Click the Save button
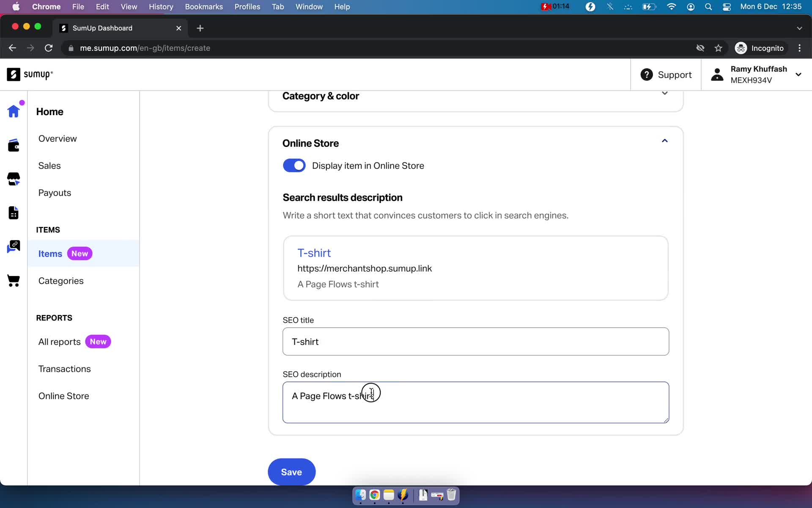The height and width of the screenshot is (508, 812). tap(291, 472)
